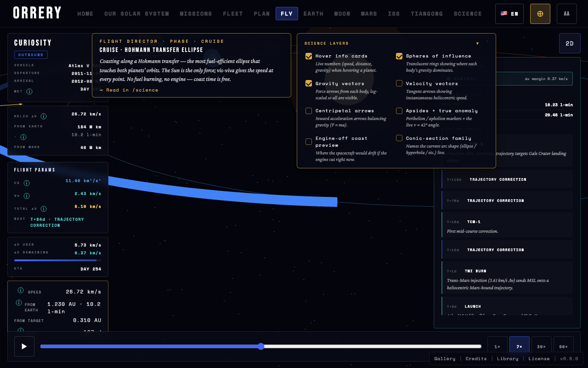Screen dimensions: 588x368
Task: Click the 11.40 km²/s² C3 value
Action: pyautogui.click(x=84, y=181)
